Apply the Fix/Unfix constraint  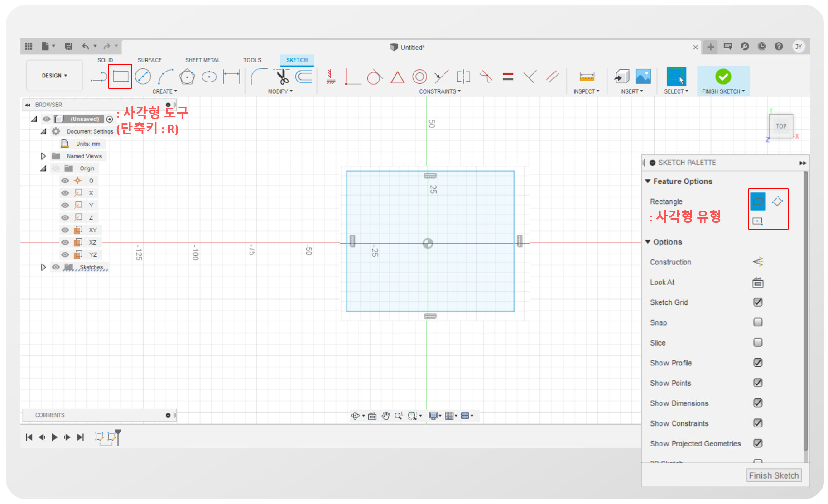click(x=486, y=77)
